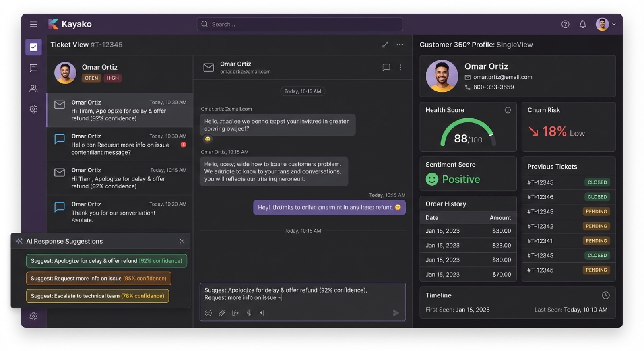
Task: Open the settings gear below customers icon
Action: pos(33,109)
